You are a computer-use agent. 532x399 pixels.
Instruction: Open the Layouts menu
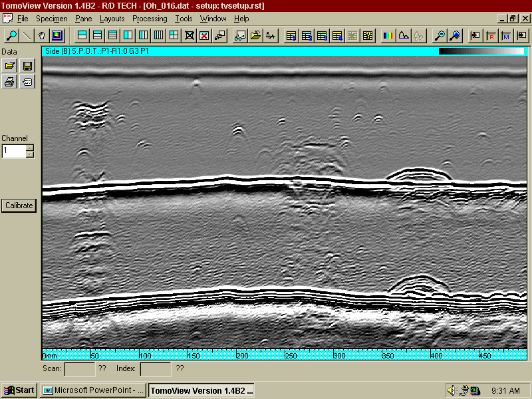click(112, 19)
